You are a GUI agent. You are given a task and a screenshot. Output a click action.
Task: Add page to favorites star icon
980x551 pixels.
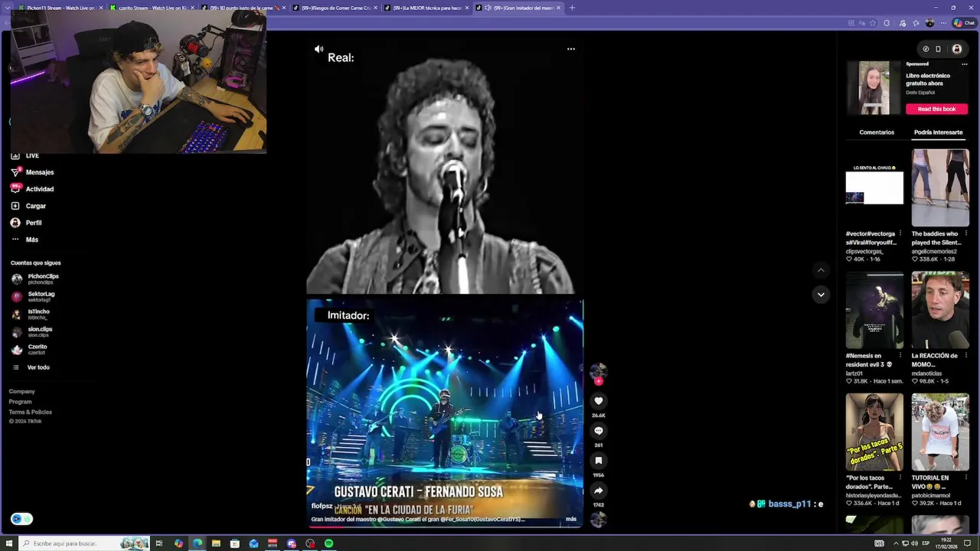click(x=872, y=23)
